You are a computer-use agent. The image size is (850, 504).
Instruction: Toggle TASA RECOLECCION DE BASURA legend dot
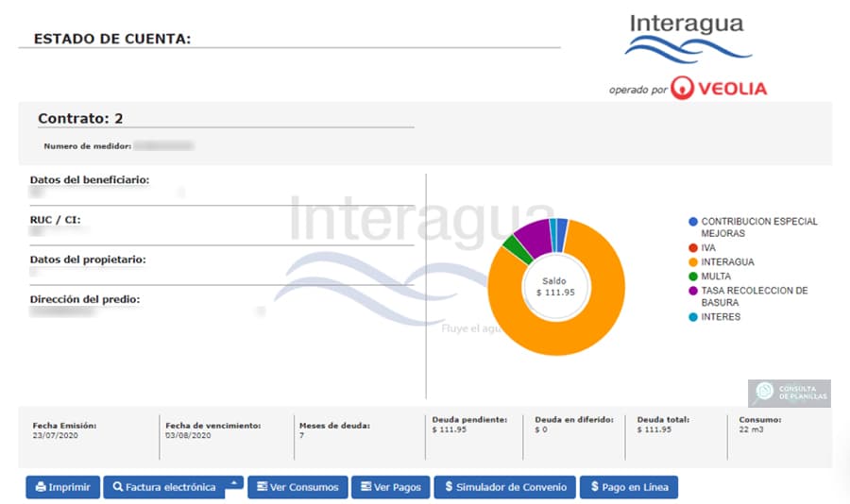[693, 291]
